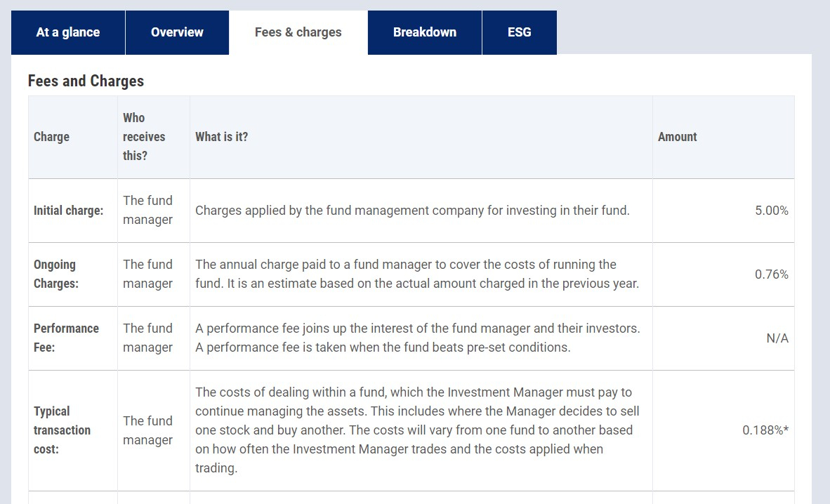Click the 5.00% initial charge amount

(x=771, y=210)
